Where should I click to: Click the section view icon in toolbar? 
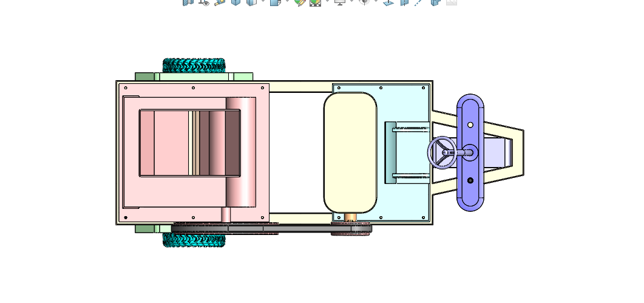188,2
